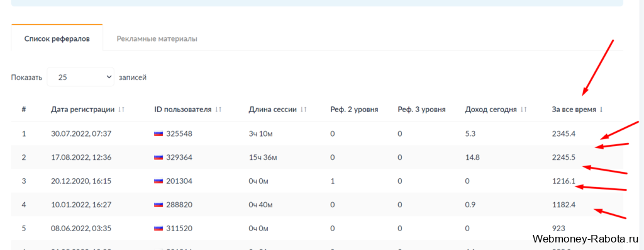Select user ID 325548
The width and height of the screenshot is (644, 250).
tap(179, 134)
